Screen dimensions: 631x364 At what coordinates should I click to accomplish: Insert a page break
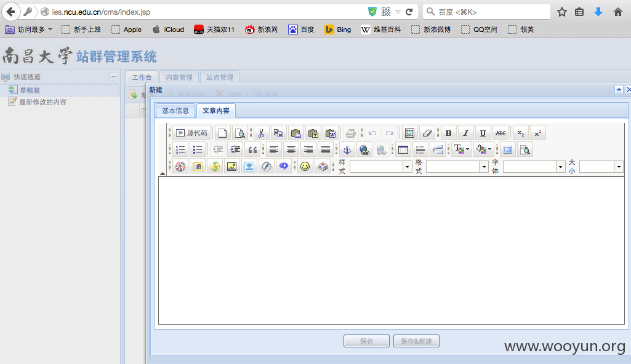438,150
